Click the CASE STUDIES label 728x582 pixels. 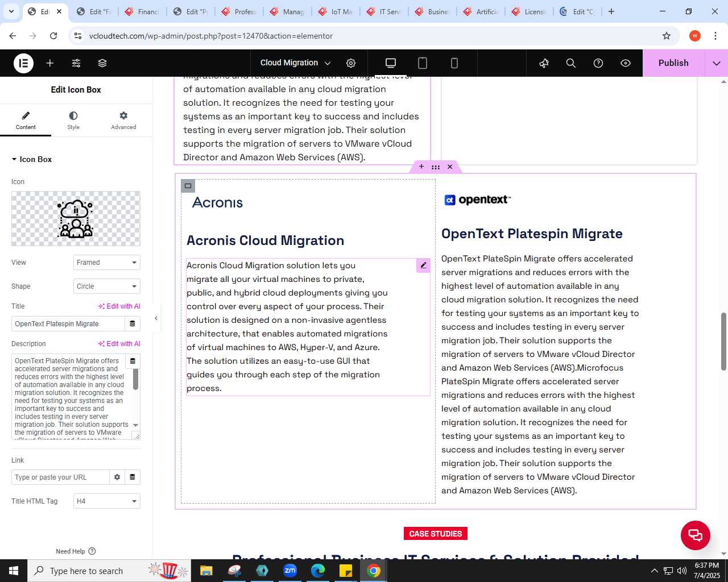tap(436, 534)
